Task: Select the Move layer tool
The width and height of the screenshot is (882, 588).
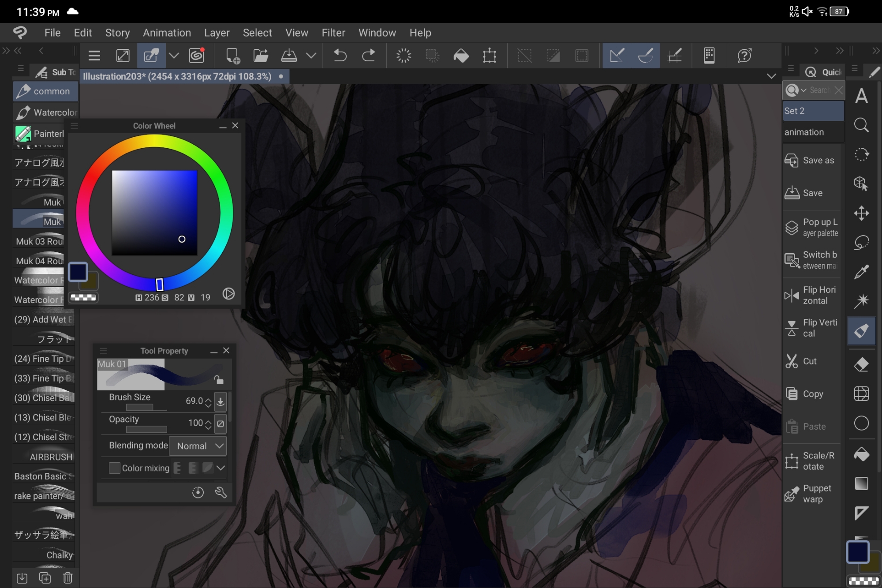Action: (x=861, y=213)
